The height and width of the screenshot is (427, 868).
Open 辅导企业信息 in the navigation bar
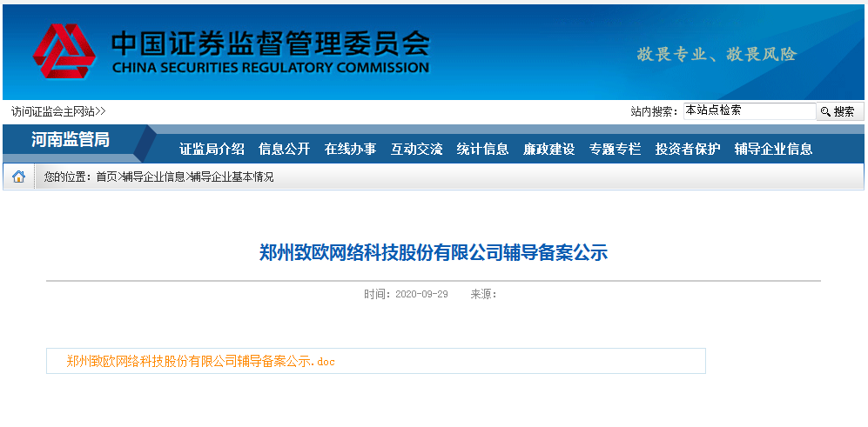tap(773, 149)
